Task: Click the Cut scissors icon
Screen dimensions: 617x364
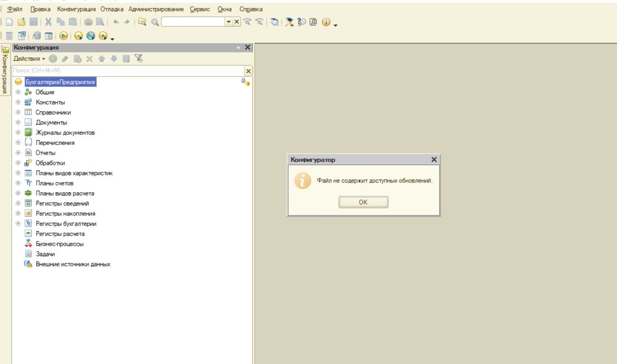Action: 48,22
